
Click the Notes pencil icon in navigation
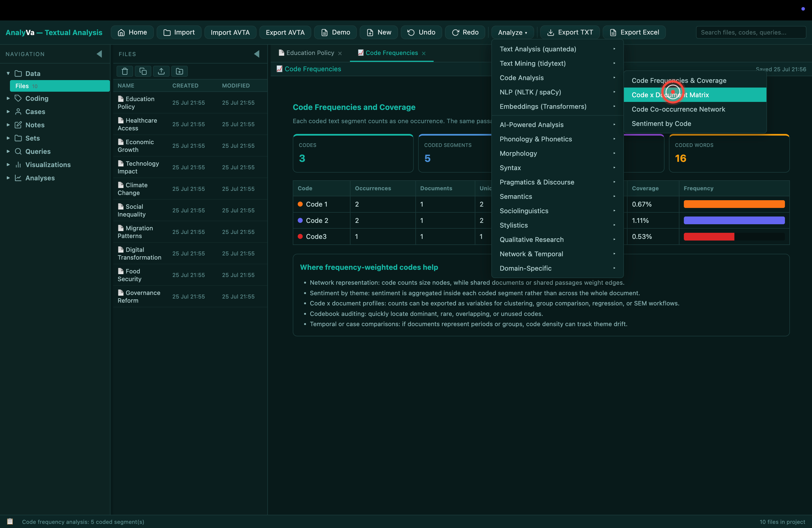18,125
